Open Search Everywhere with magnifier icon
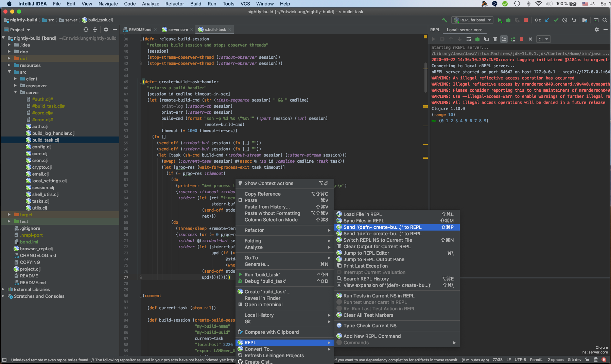The image size is (611, 364). [605, 20]
